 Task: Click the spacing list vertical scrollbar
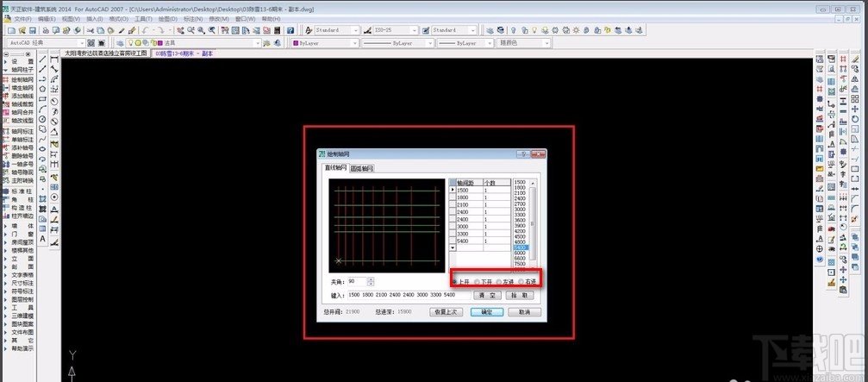click(533, 223)
